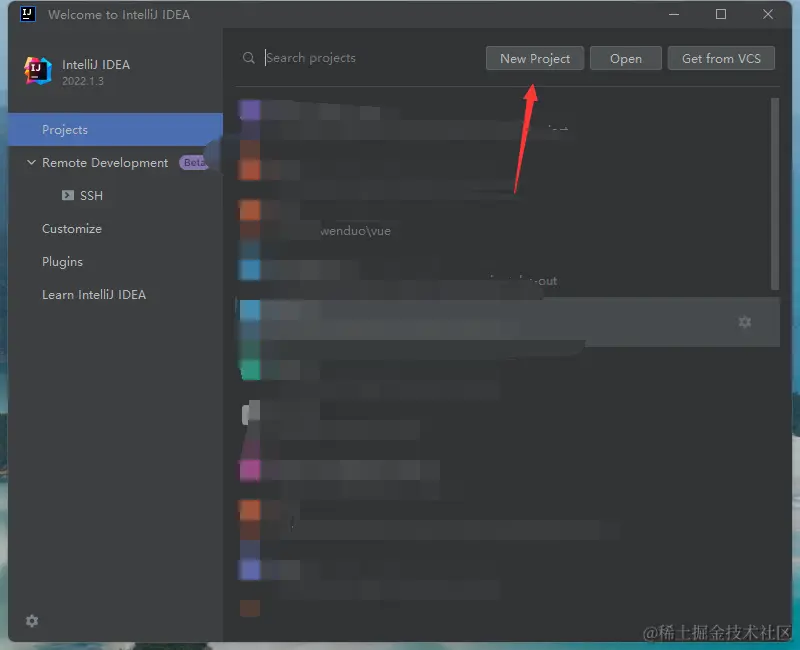Open settings gear at sidebar bottom
800x650 pixels.
[32, 621]
